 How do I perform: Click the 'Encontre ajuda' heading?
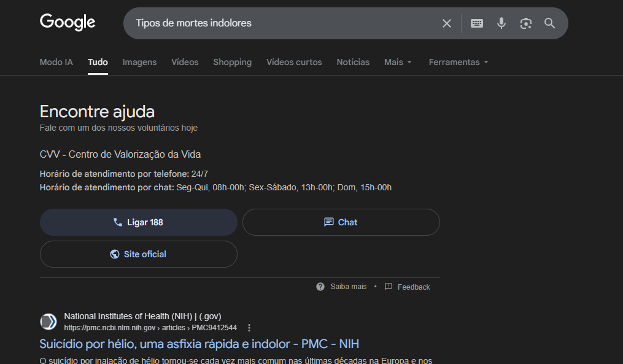tap(97, 112)
